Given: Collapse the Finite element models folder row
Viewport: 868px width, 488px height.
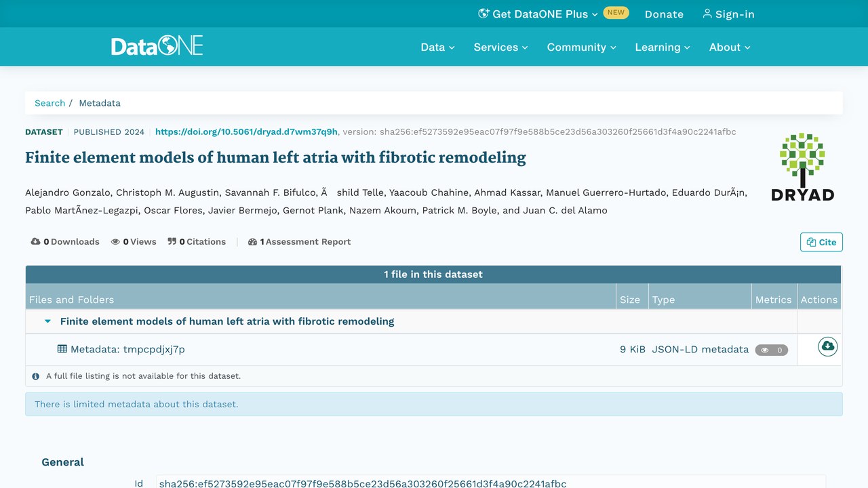Looking at the screenshot, I should pos(47,321).
